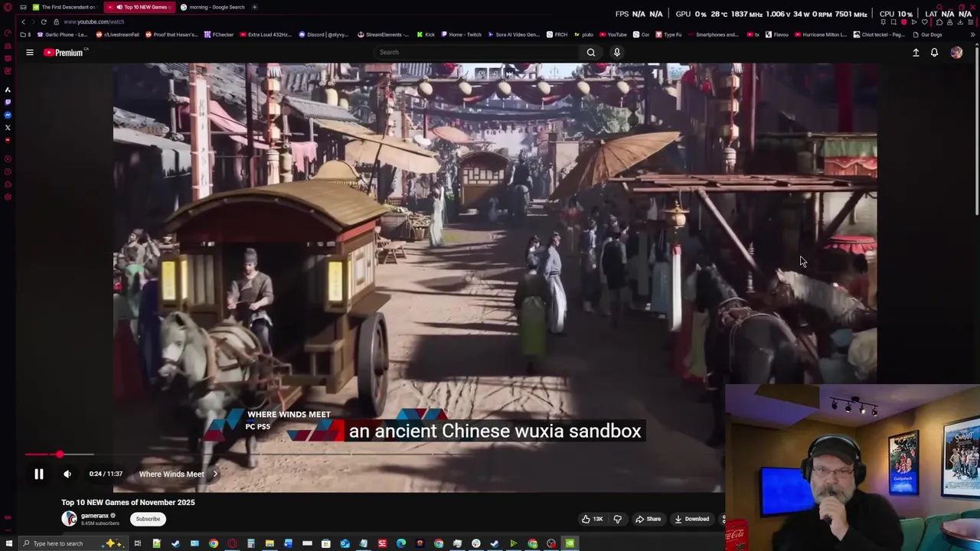
Task: Dislike the video with thumbs down
Action: pos(617,519)
